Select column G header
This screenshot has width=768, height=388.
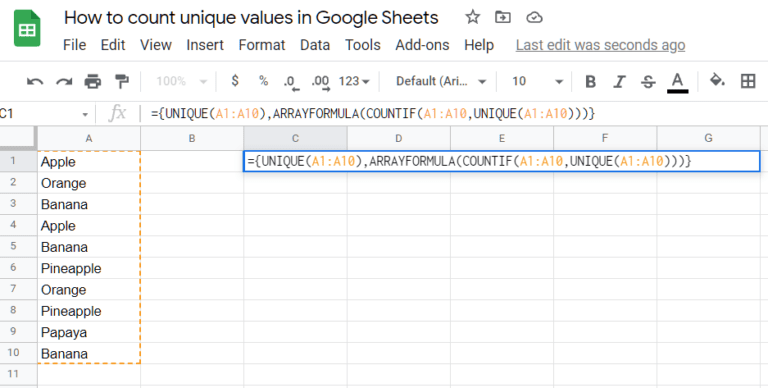click(709, 139)
